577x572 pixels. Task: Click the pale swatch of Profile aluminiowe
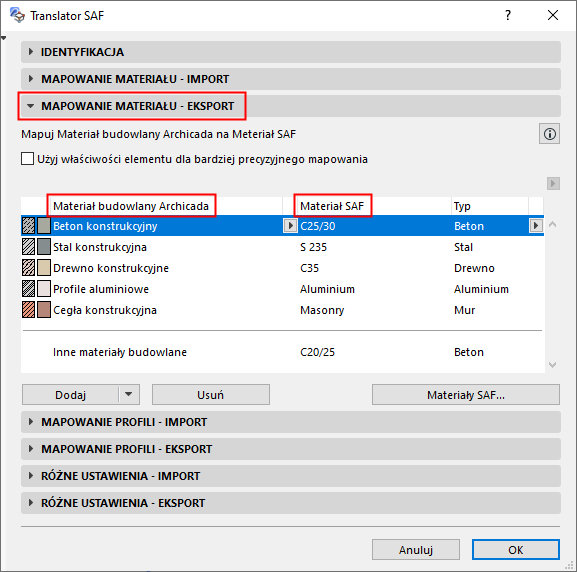pyautogui.click(x=44, y=289)
